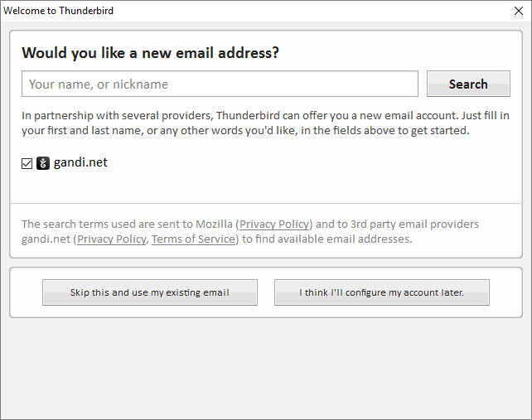Open gandi.net's Privacy Policy link
This screenshot has width=532, height=420.
point(112,239)
